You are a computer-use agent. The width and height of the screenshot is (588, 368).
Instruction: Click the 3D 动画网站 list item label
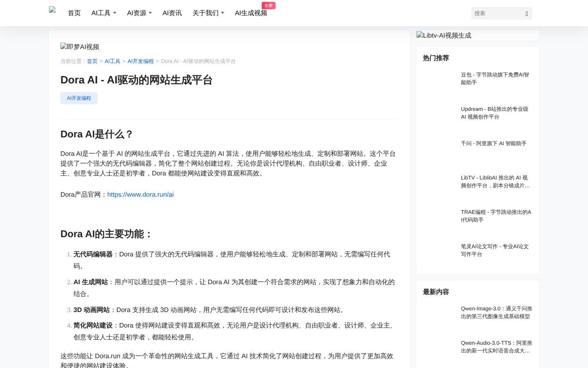coord(91,310)
